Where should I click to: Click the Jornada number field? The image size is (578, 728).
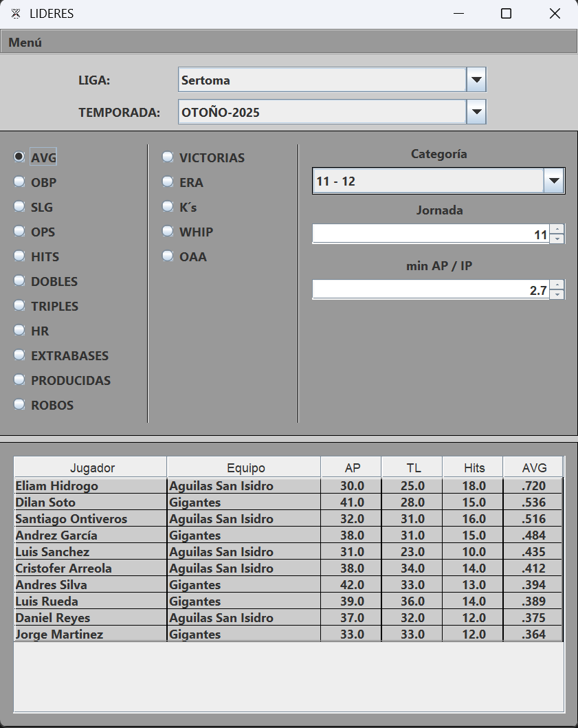[x=430, y=234]
